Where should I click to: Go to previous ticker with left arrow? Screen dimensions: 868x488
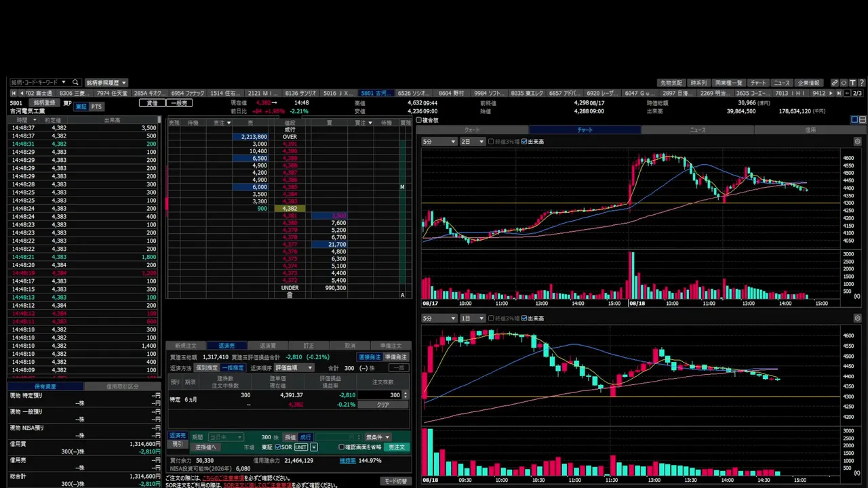pyautogui.click(x=22, y=93)
